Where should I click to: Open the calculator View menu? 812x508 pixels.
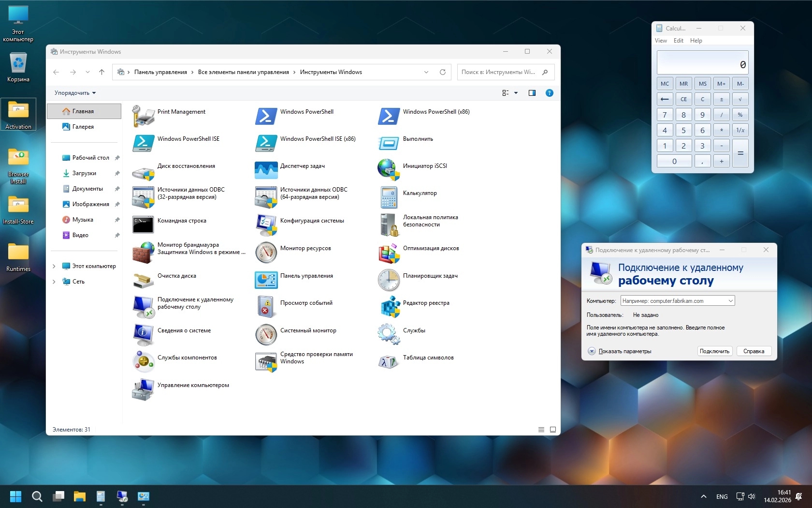tap(661, 41)
